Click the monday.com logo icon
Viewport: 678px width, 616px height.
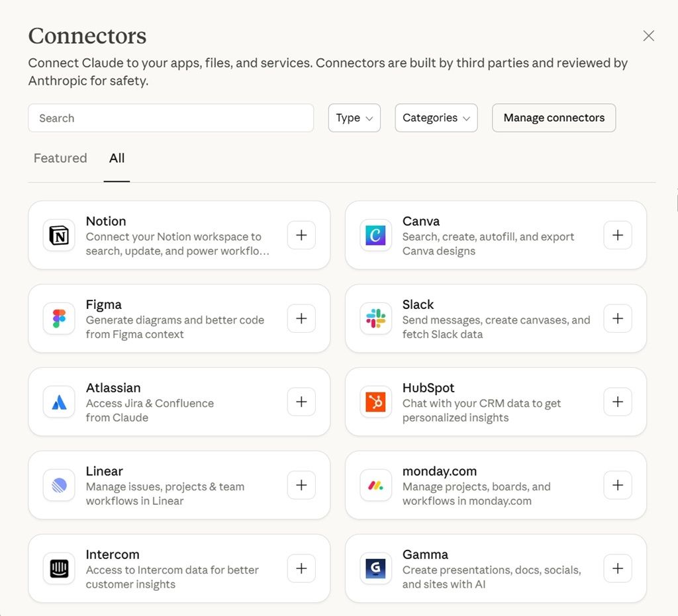[x=375, y=486]
